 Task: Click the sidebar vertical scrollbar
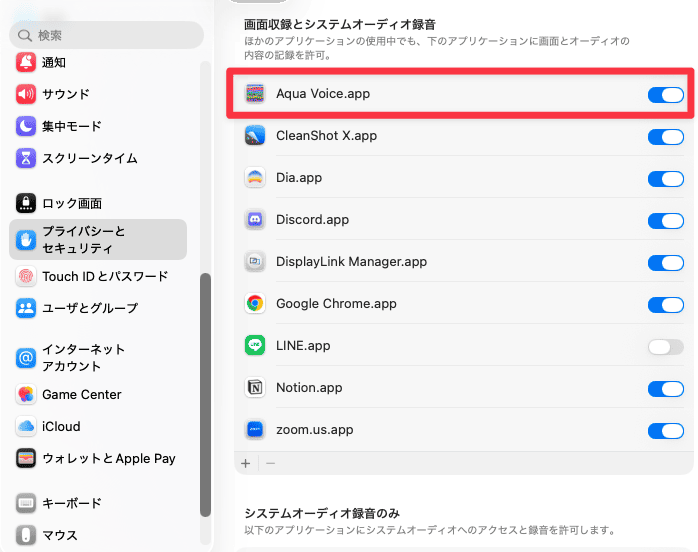tap(205, 395)
